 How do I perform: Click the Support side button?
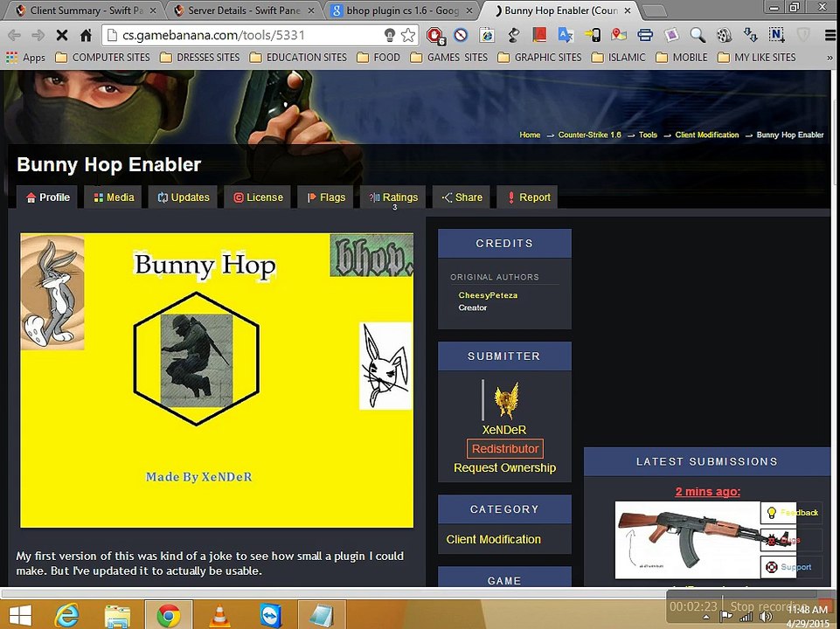point(791,567)
